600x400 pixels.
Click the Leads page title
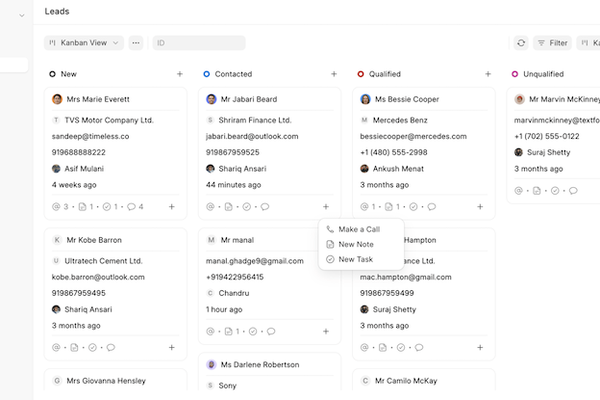57,11
